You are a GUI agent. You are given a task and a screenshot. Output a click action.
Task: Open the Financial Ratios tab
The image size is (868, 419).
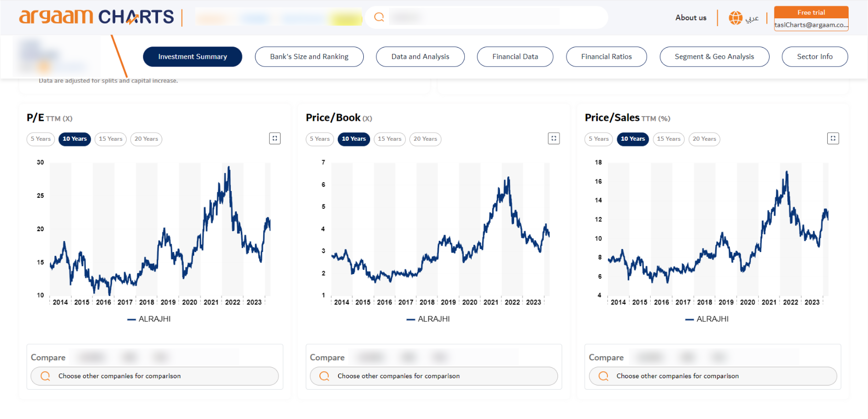coord(606,56)
